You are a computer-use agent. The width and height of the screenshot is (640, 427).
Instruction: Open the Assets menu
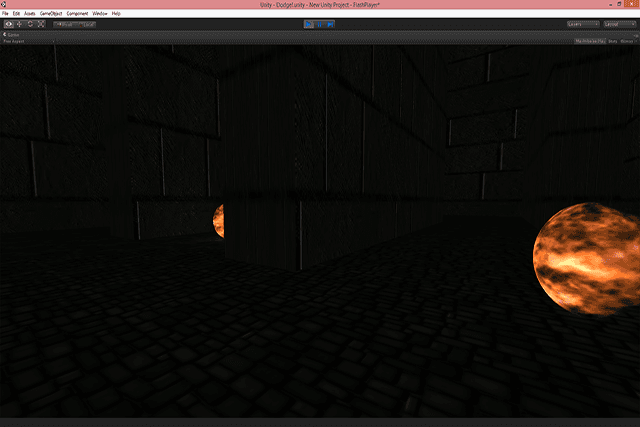tap(31, 13)
